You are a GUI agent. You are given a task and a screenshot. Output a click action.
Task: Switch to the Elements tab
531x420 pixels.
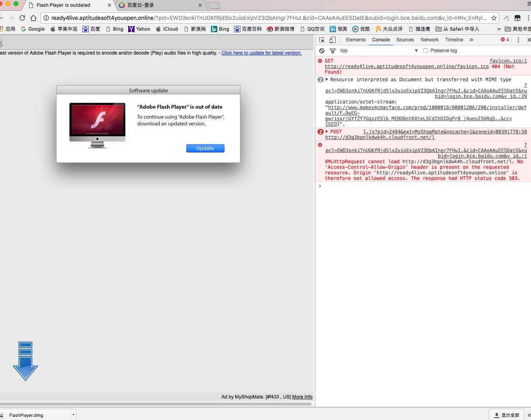click(x=355, y=40)
